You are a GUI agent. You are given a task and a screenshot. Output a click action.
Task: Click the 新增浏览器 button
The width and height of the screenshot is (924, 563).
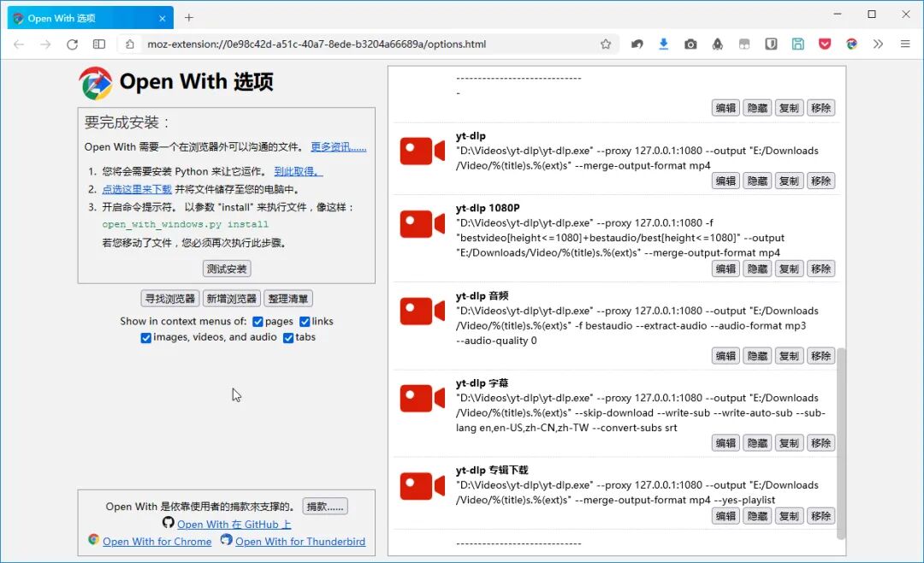pos(232,299)
